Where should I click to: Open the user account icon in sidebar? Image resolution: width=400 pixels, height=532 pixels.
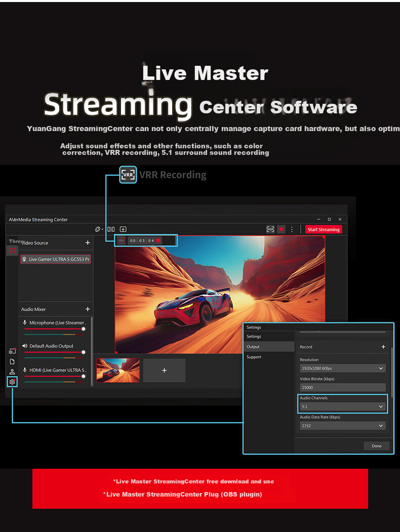click(12, 372)
